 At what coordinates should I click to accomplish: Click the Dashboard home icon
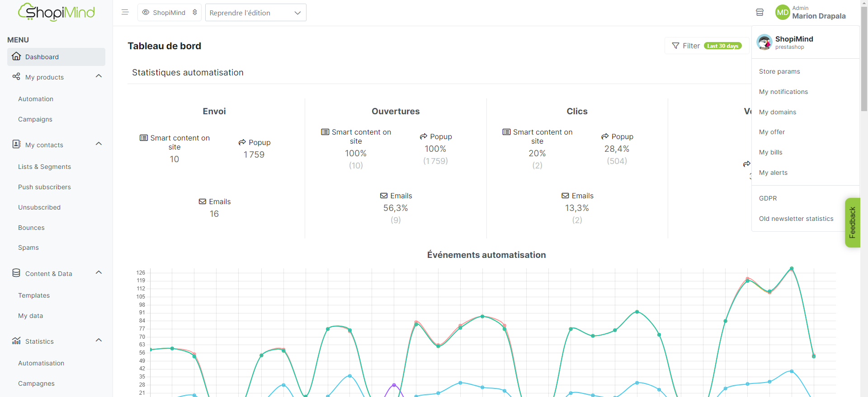[17, 56]
